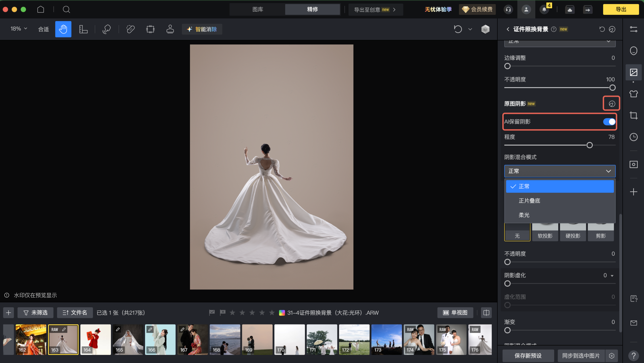Click the 程度 slider handle

pyautogui.click(x=589, y=145)
